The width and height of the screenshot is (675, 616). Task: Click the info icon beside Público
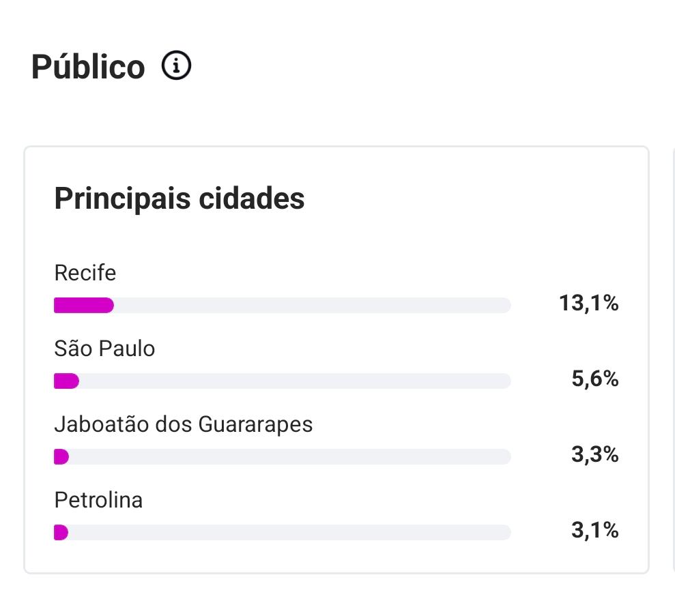tap(176, 66)
